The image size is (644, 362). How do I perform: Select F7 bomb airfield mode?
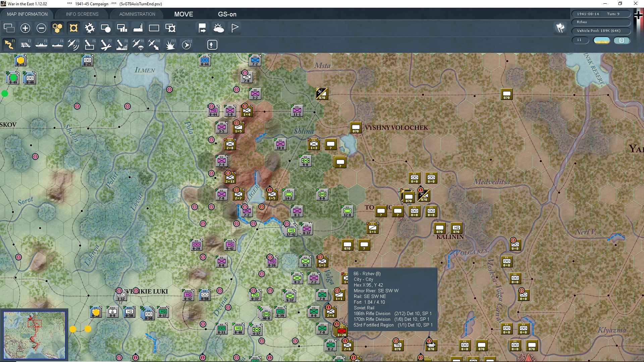pyautogui.click(x=106, y=45)
